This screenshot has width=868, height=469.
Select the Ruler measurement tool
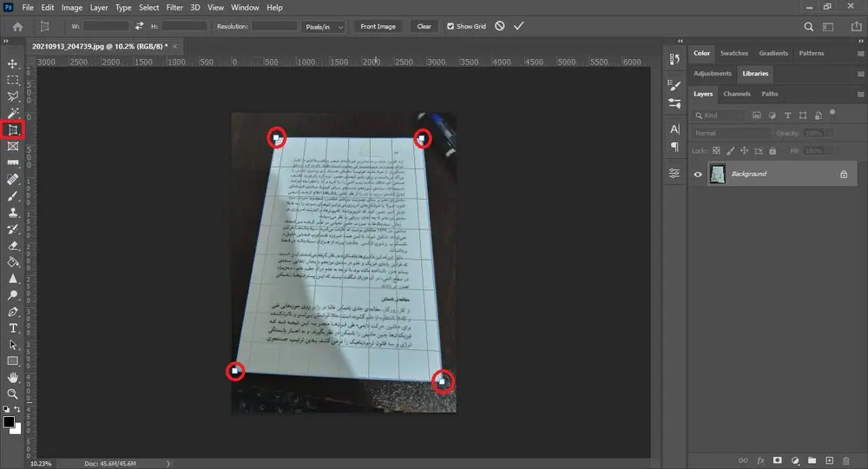coord(13,162)
